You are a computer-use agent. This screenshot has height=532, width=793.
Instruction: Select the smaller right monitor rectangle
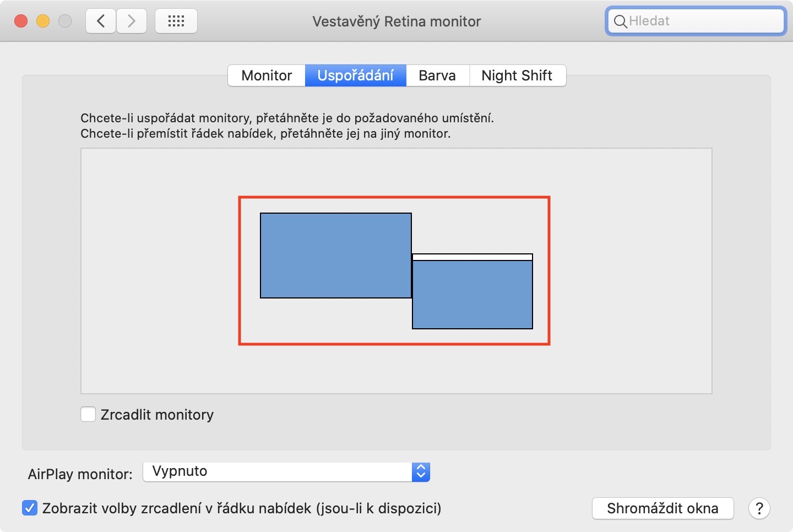[x=472, y=295]
